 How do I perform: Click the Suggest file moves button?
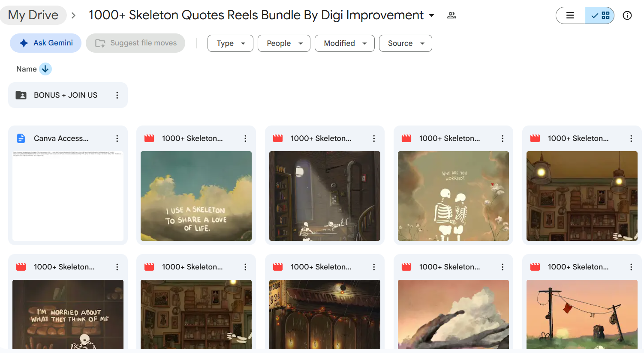pos(135,43)
